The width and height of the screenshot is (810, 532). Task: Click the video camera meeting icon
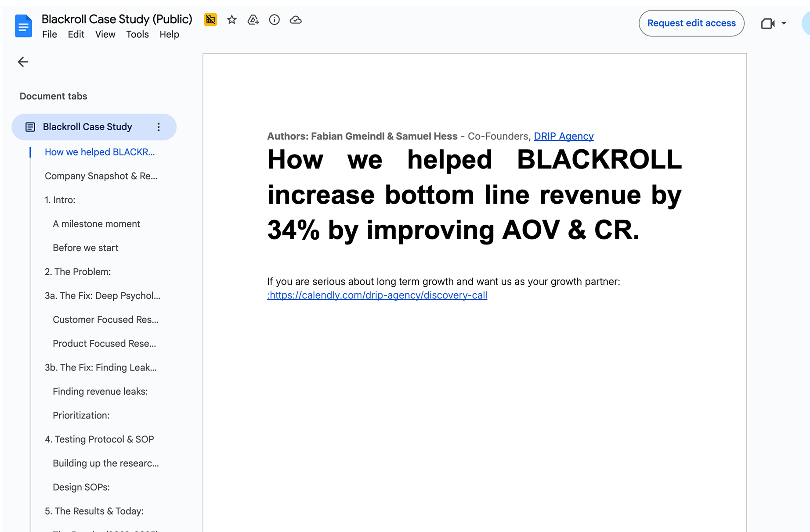767,23
